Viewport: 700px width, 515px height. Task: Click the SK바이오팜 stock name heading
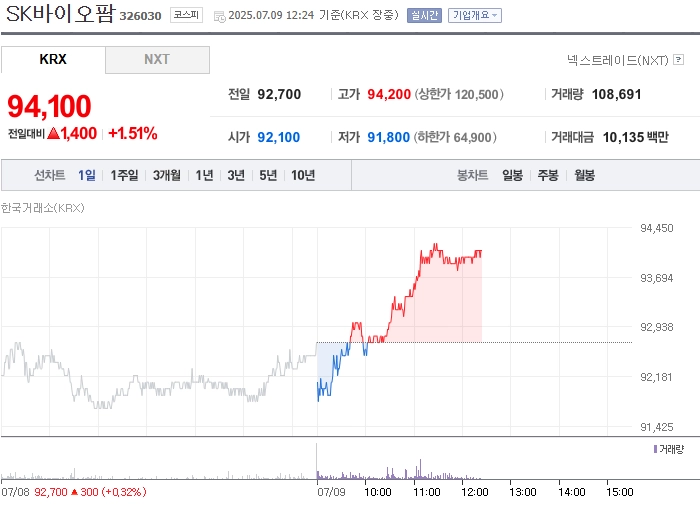pyautogui.click(x=60, y=13)
